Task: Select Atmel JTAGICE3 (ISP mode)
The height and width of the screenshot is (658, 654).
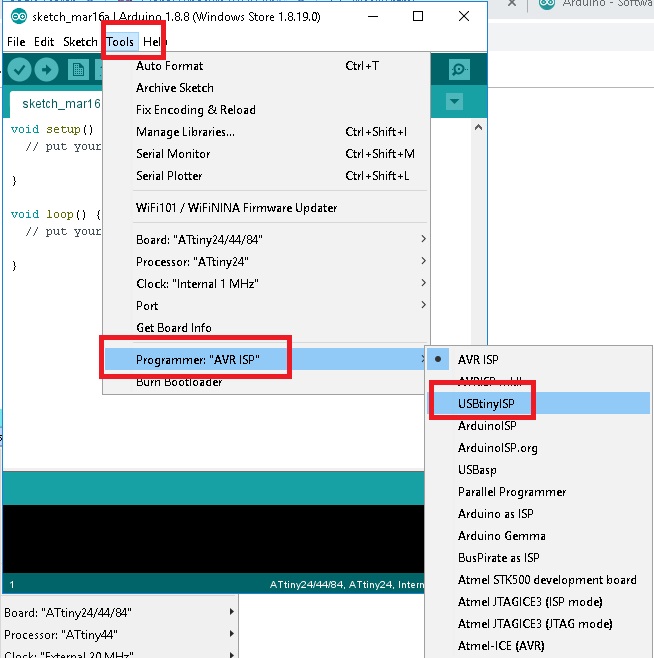Action: (538, 602)
